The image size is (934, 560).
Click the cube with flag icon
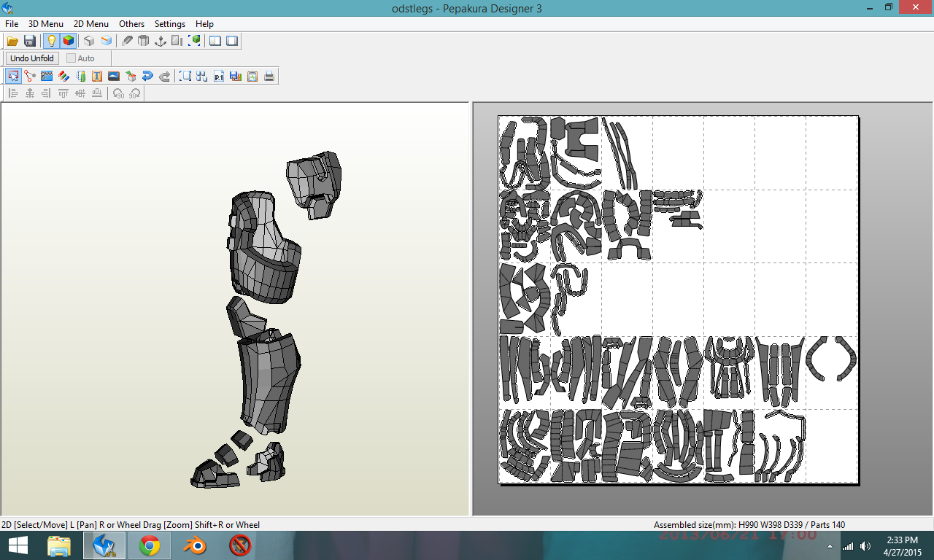131,76
